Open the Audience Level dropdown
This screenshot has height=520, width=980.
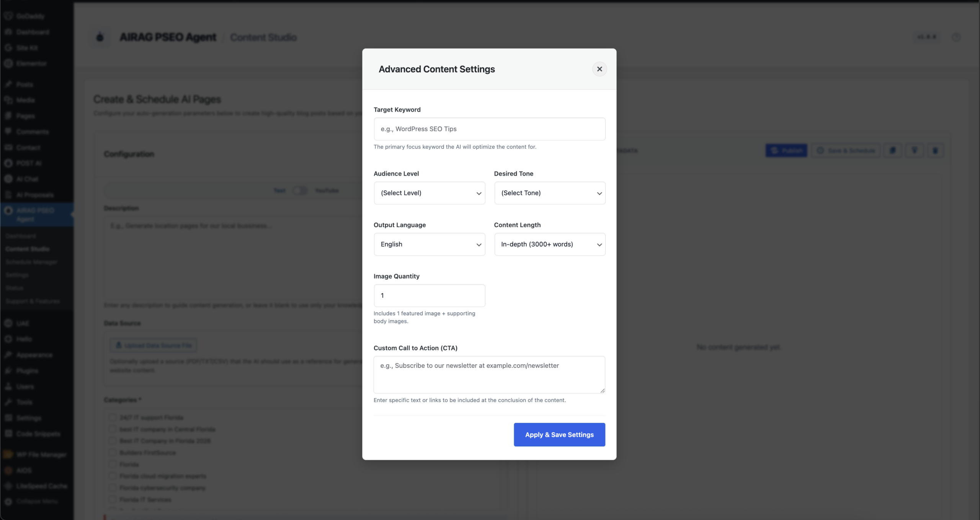click(430, 193)
